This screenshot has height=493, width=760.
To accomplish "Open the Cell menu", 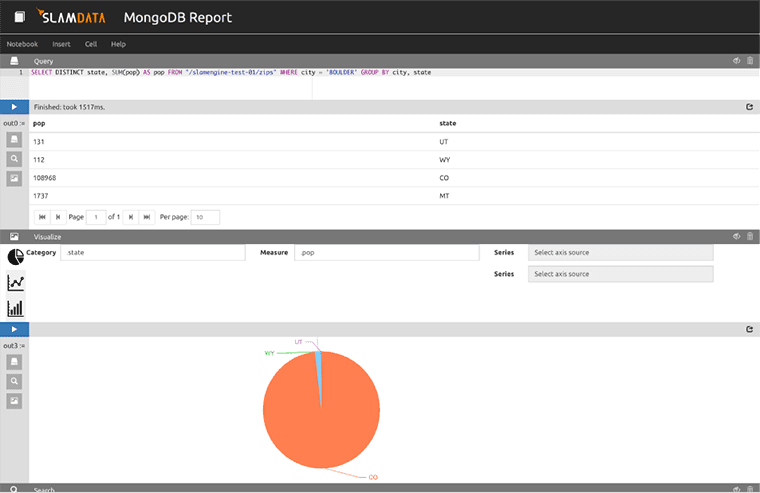I will tap(91, 44).
